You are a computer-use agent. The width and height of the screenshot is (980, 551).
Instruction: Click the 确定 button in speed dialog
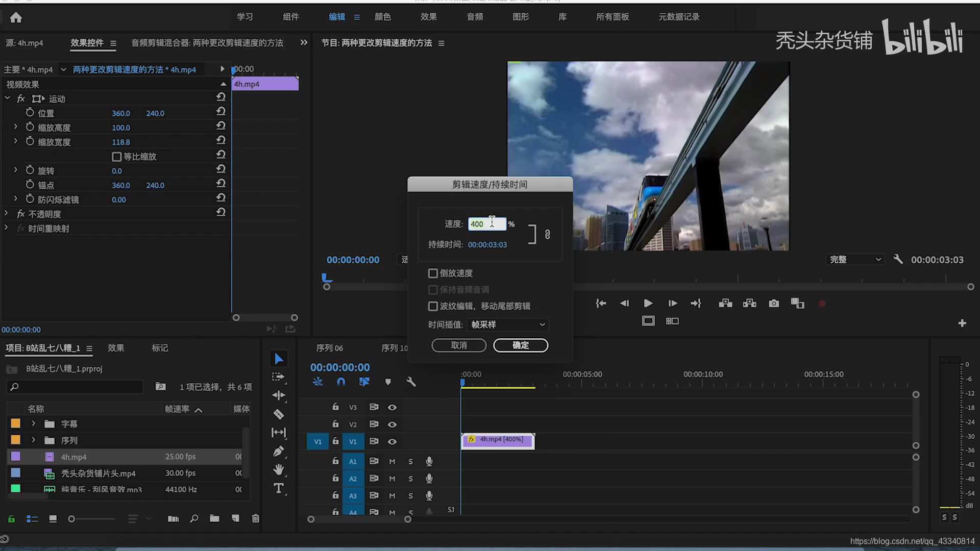point(520,345)
